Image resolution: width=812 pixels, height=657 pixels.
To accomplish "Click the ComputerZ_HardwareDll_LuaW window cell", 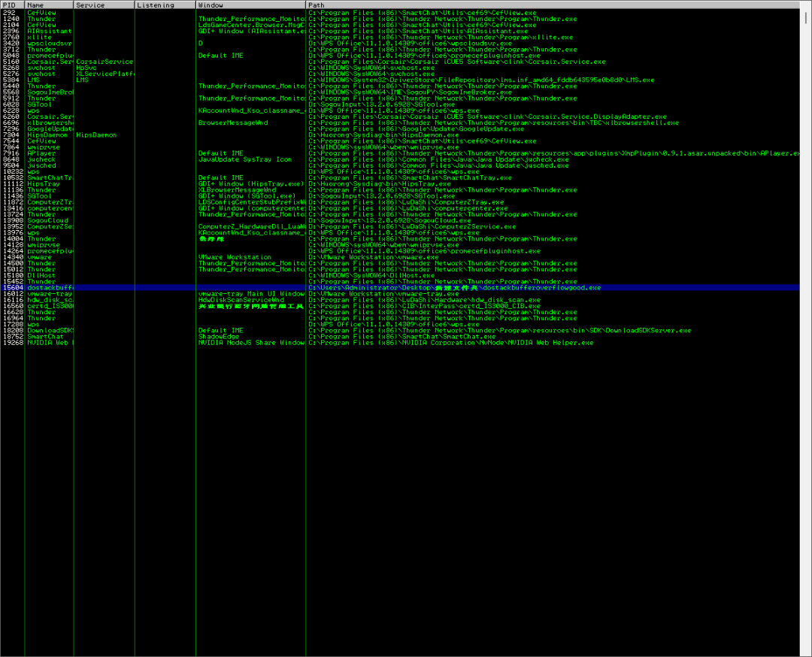I will coord(251,227).
